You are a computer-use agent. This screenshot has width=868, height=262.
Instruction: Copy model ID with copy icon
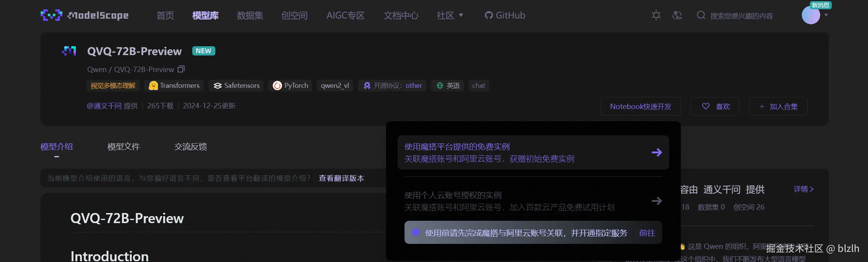[x=181, y=69]
